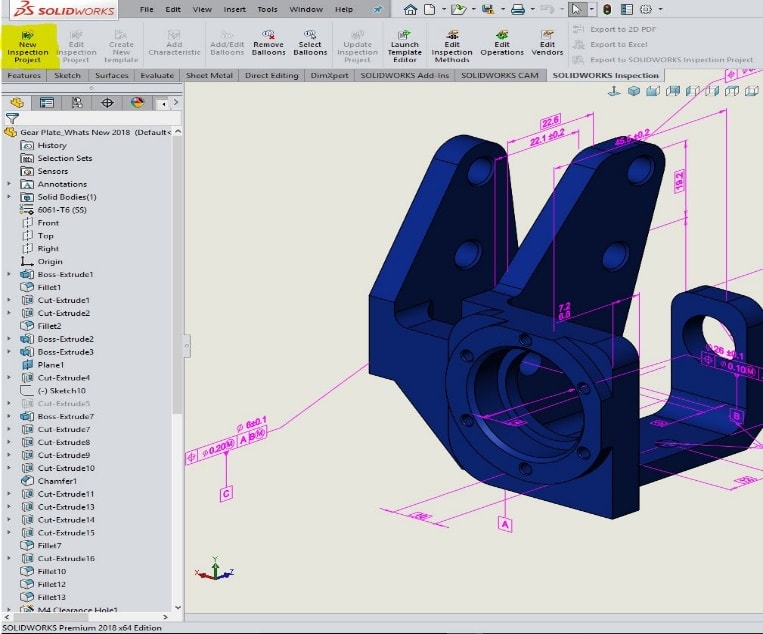Click the panel collapse handle on tree edge
The image size is (763, 634).
pos(186,346)
